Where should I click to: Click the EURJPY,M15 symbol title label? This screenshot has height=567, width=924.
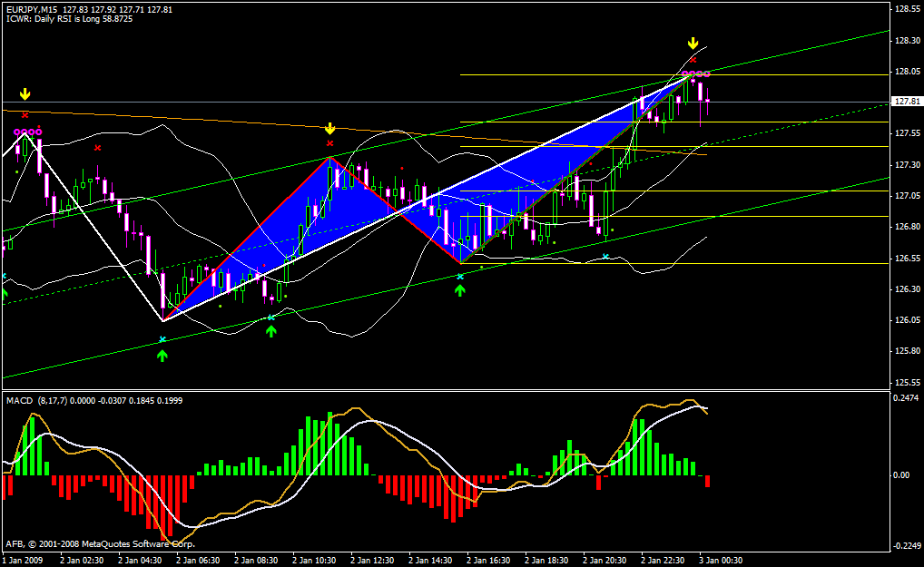pos(35,9)
